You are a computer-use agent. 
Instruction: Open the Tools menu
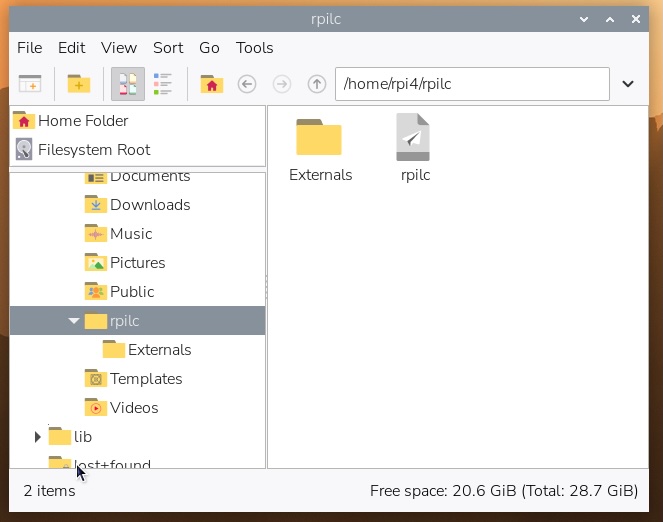tap(254, 48)
